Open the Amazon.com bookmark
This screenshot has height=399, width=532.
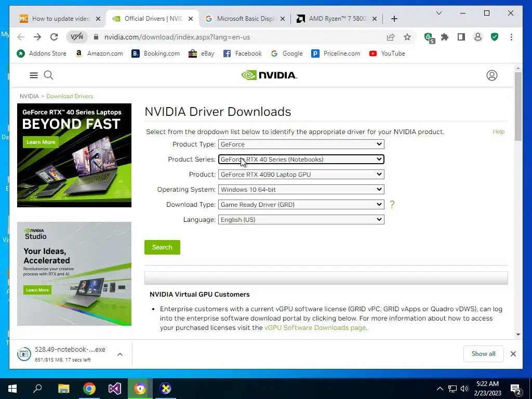99,54
